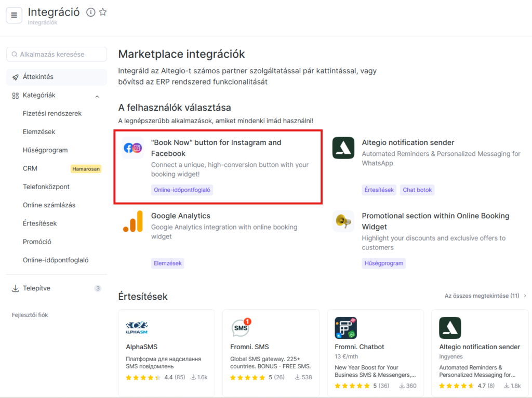Click the Chat botok tag
This screenshot has height=398, width=532.
coord(417,190)
